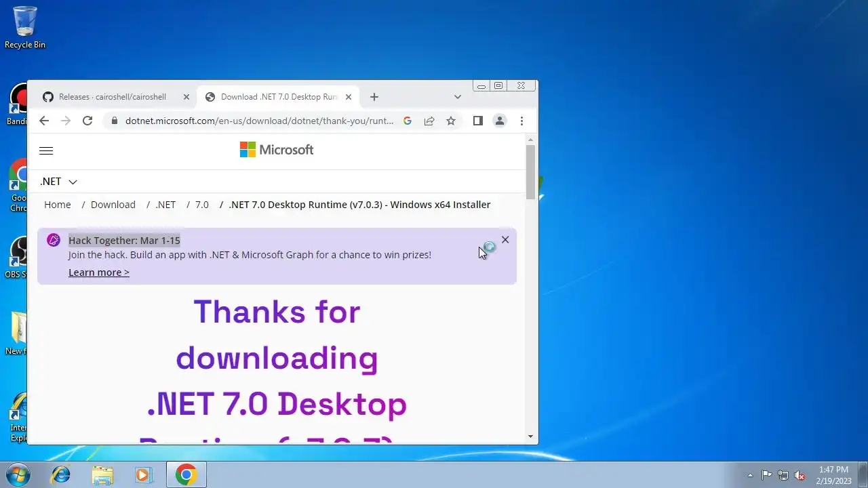Show hidden system tray icons
868x488 pixels.
(x=750, y=475)
